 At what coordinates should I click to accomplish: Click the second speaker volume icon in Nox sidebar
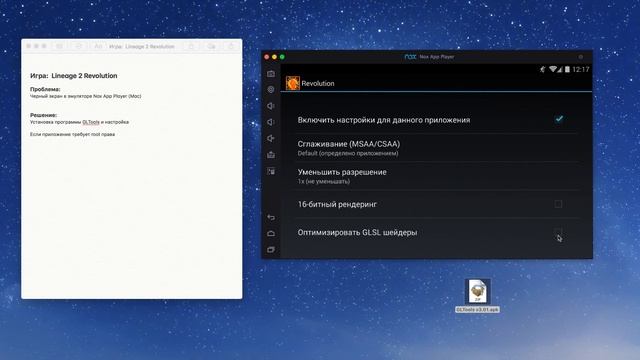point(271,122)
